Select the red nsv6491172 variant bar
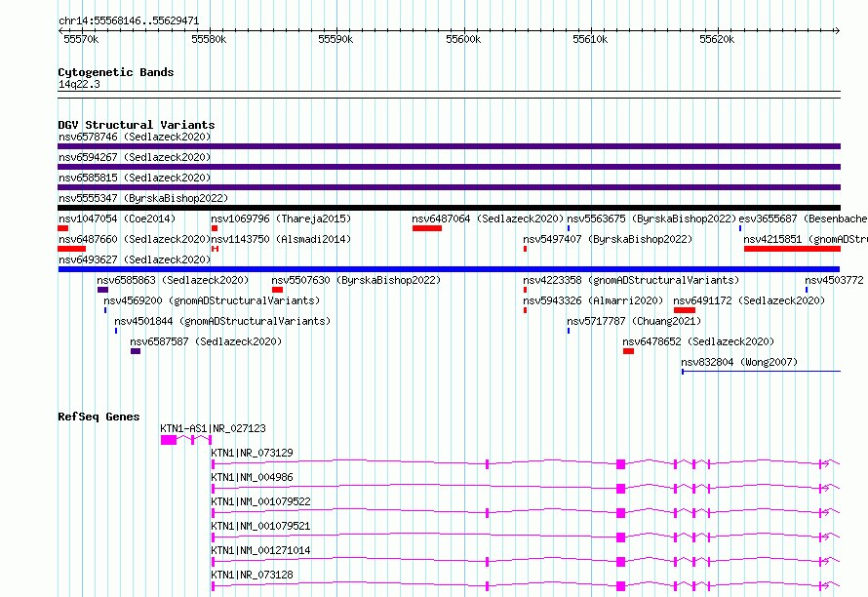 point(685,310)
